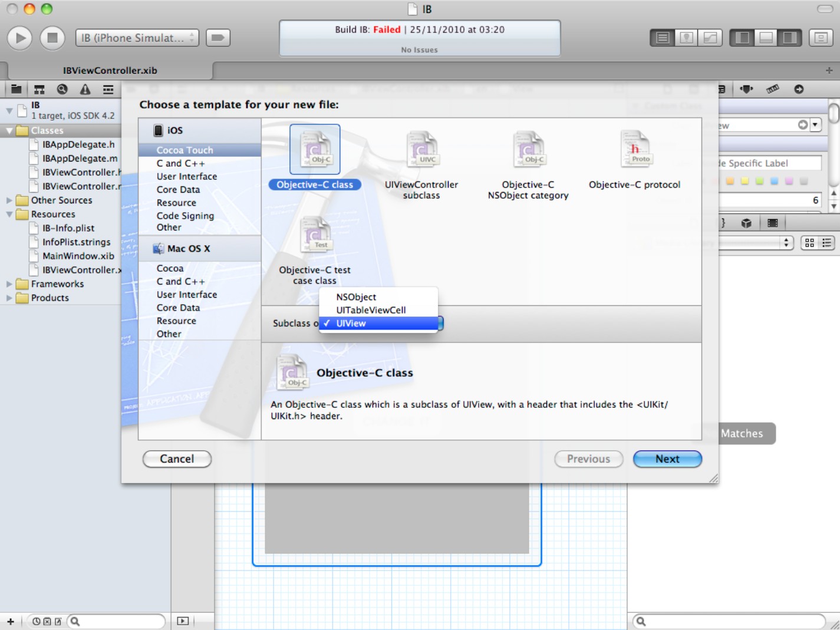Open the Issue navigator warning icon
Screen dimensions: 840x630
coord(85,89)
